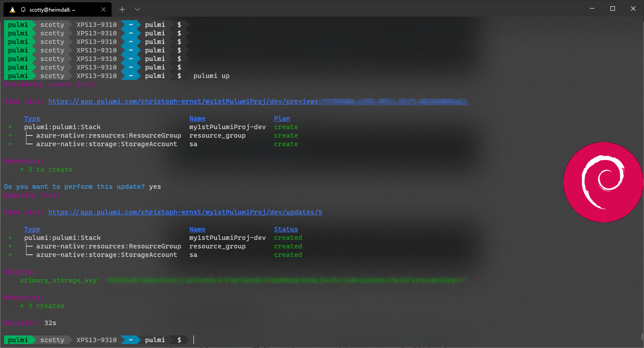Open the dev/updates/5 View Live link
The width and height of the screenshot is (644, 348).
185,212
